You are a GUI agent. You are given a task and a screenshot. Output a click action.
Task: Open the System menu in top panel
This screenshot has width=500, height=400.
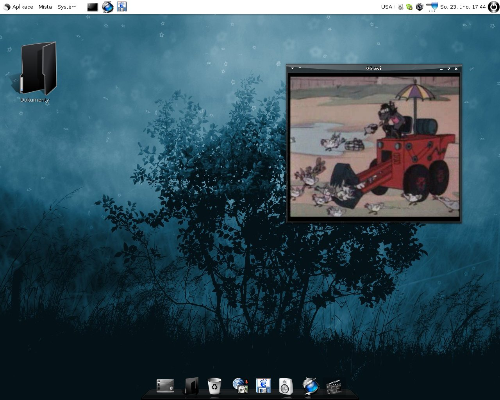pos(66,7)
